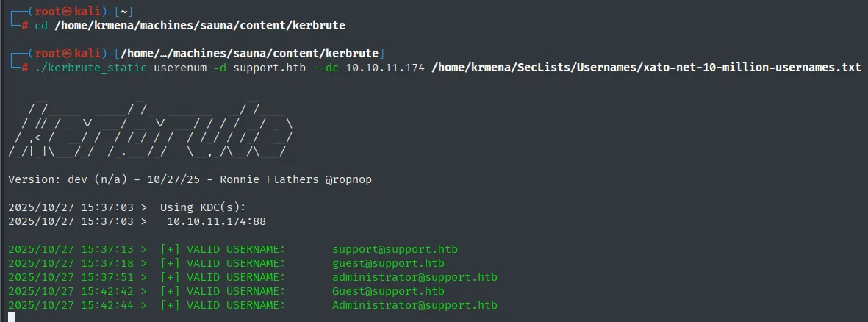
Task: Click the Ronnie Flathers @ropnop credit
Action: pyautogui.click(x=295, y=180)
